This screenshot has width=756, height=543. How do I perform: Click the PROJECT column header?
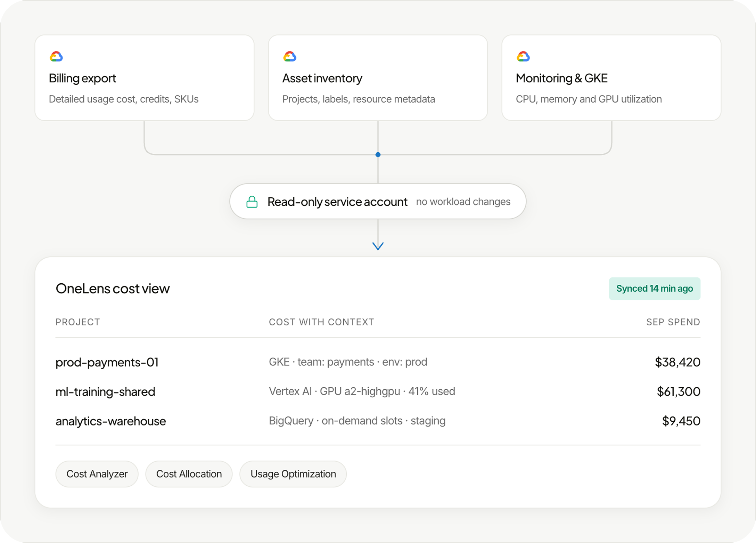(x=78, y=322)
